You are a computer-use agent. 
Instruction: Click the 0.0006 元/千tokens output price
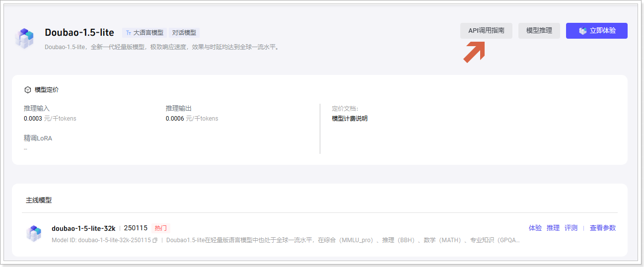(x=192, y=119)
